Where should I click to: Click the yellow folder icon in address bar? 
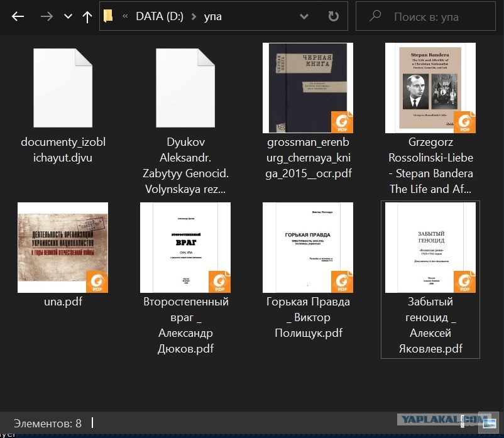pyautogui.click(x=108, y=16)
